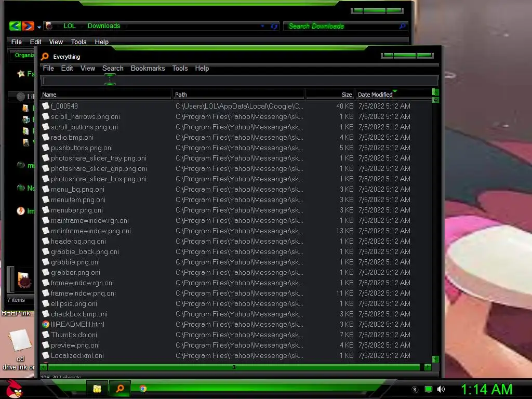The width and height of the screenshot is (532, 399).
Task: Click the vertical scrollbar down arrow in Everything
Action: pyautogui.click(x=436, y=359)
